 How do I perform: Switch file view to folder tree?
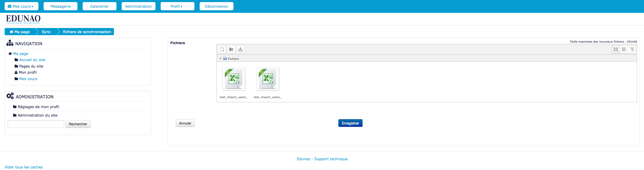[x=632, y=49]
